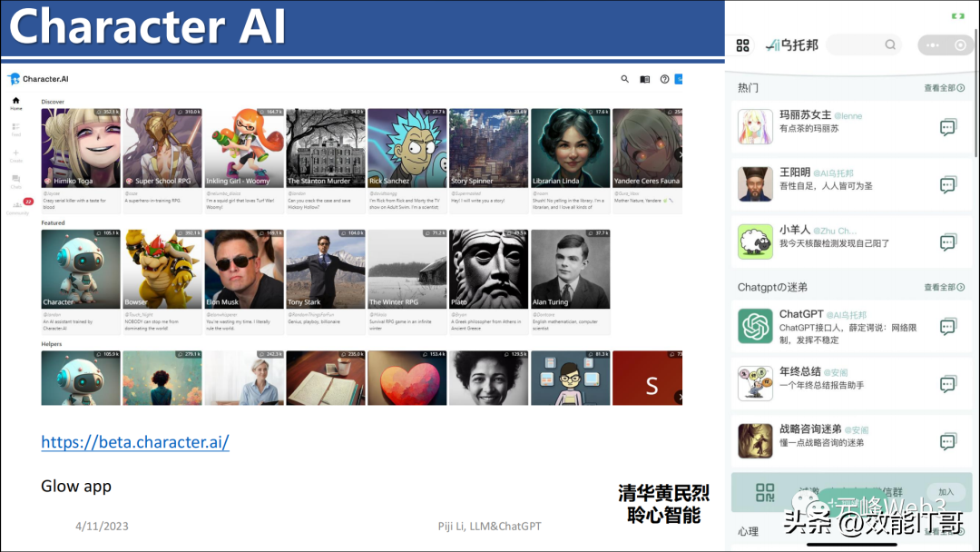Switch to Feed in the sidebar
Viewport: 980px width, 552px height.
click(x=15, y=129)
